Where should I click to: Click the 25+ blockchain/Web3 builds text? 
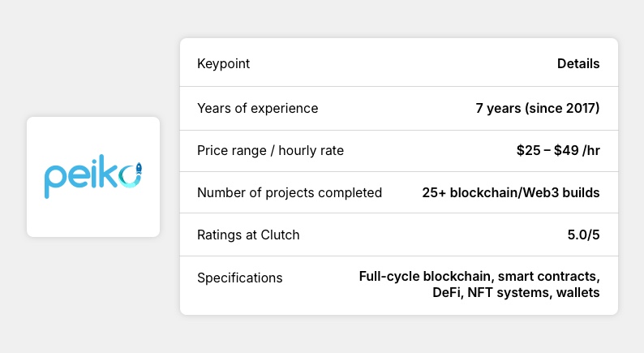(x=511, y=192)
